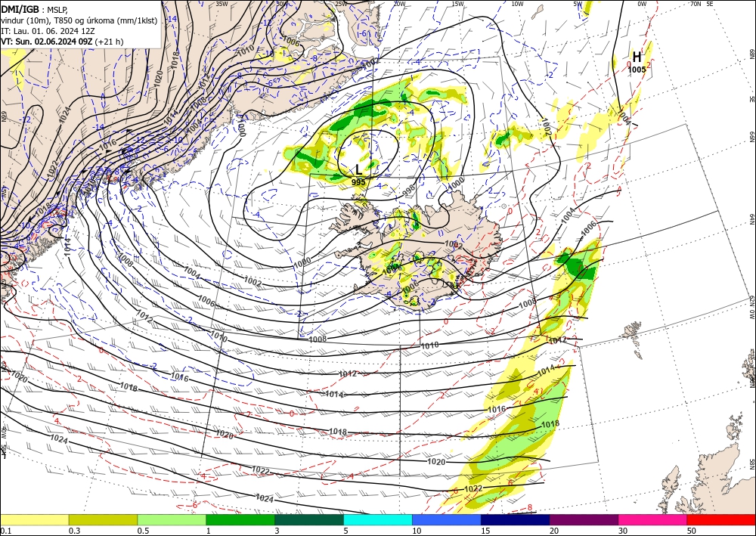Viewport: 756px width, 536px height.
Task: Click the '5W' longitude label
Action: pyautogui.click(x=578, y=4)
